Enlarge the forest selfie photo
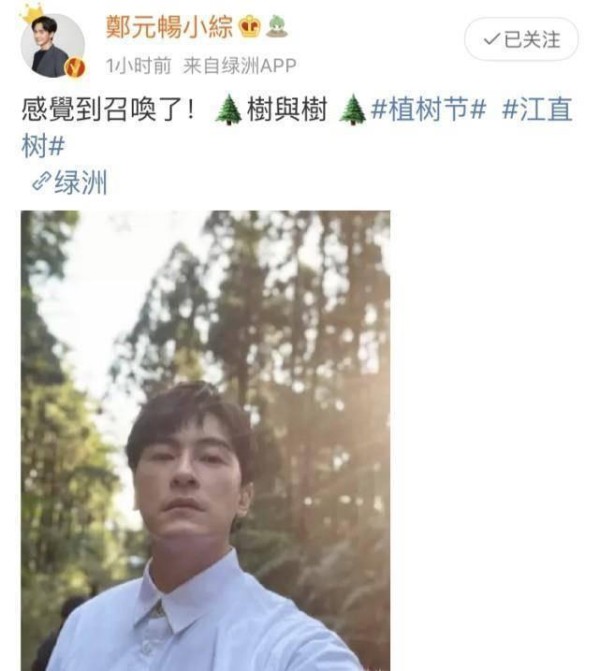 coord(205,441)
